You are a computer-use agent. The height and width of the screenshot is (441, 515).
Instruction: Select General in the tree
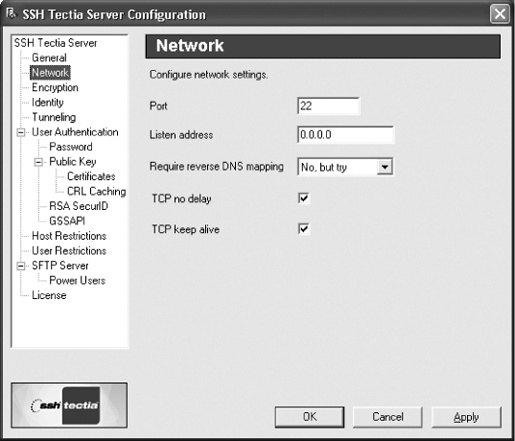(x=49, y=58)
